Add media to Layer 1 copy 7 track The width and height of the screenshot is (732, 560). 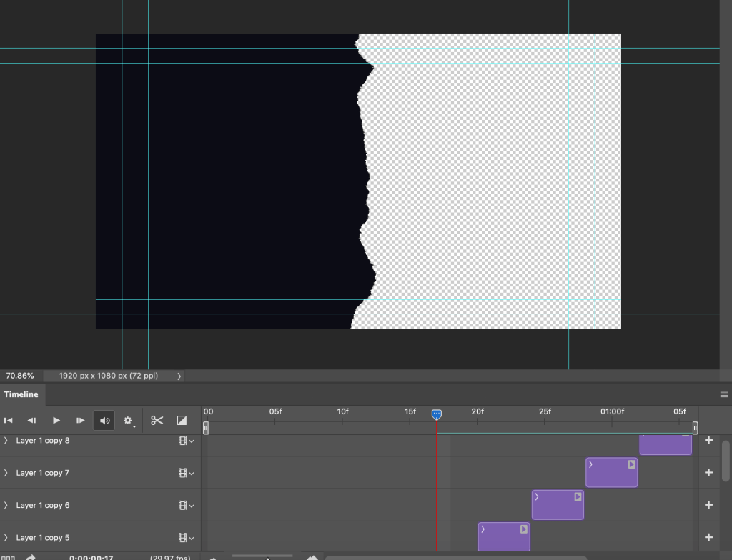pyautogui.click(x=708, y=473)
